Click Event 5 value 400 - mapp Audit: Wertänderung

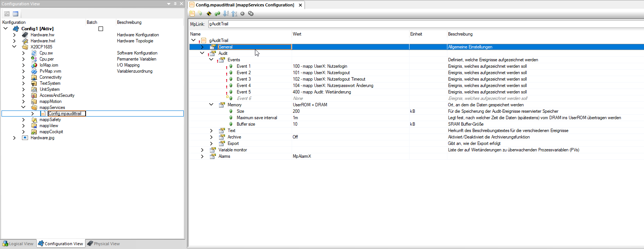(x=322, y=92)
